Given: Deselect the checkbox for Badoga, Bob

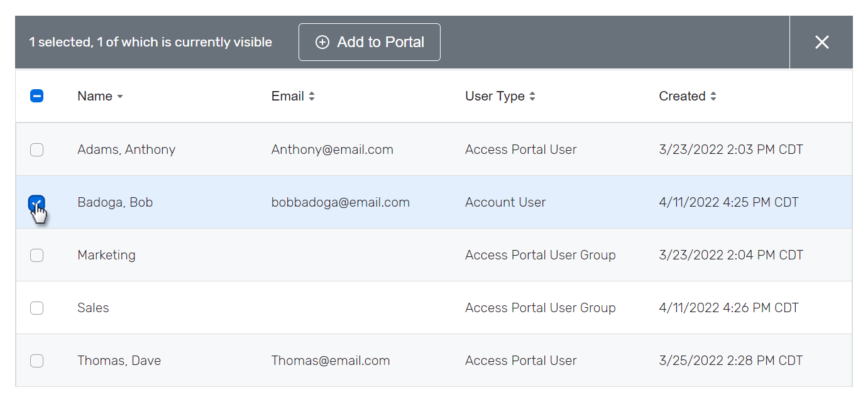Looking at the screenshot, I should (36, 202).
